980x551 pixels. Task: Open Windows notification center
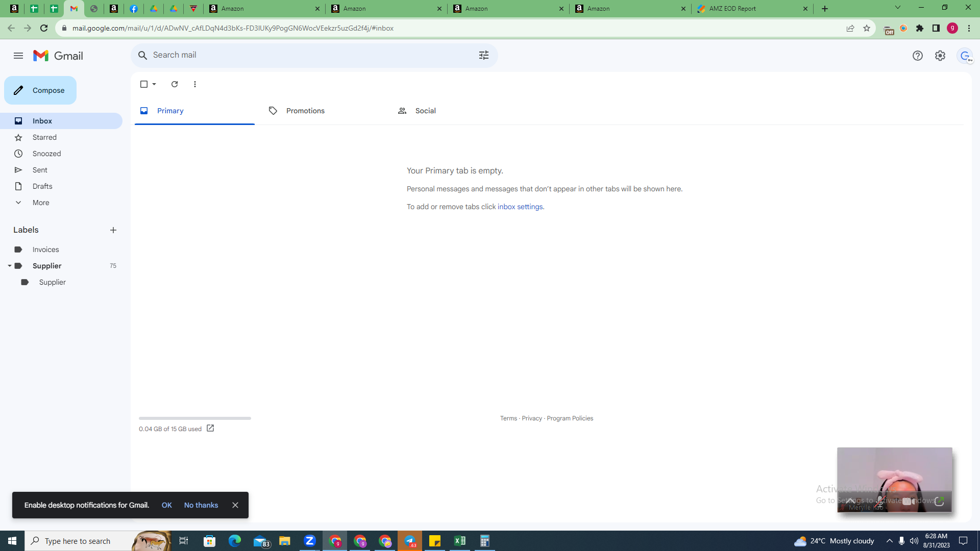(x=963, y=541)
